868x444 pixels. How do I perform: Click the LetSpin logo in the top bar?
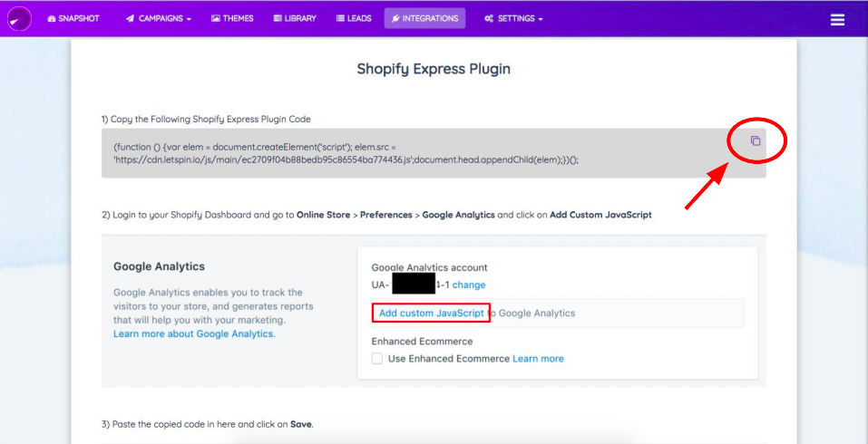[x=19, y=19]
